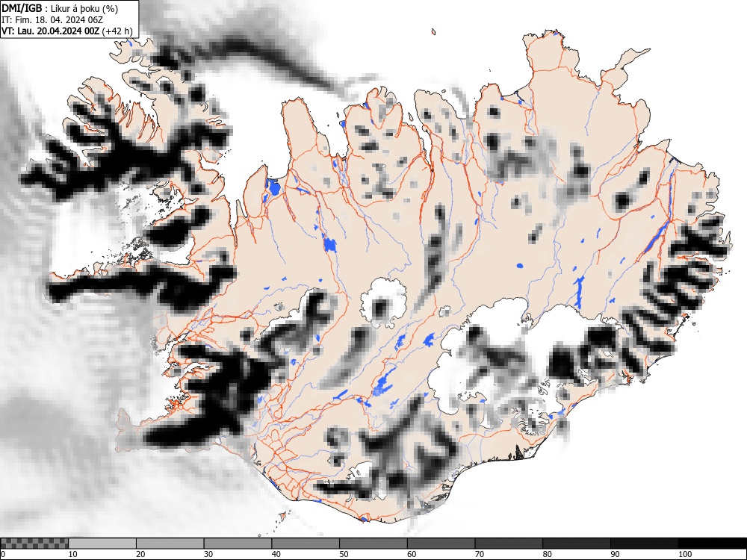Image resolution: width=747 pixels, height=560 pixels.
Task: Select the 60–70 percent legend swatch
Action: click(x=441, y=544)
